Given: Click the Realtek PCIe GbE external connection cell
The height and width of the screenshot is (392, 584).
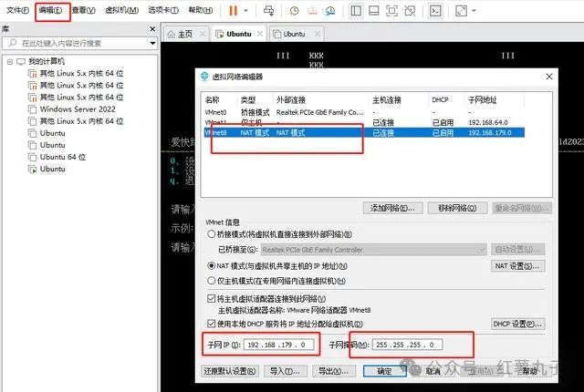Looking at the screenshot, I should (x=320, y=112).
